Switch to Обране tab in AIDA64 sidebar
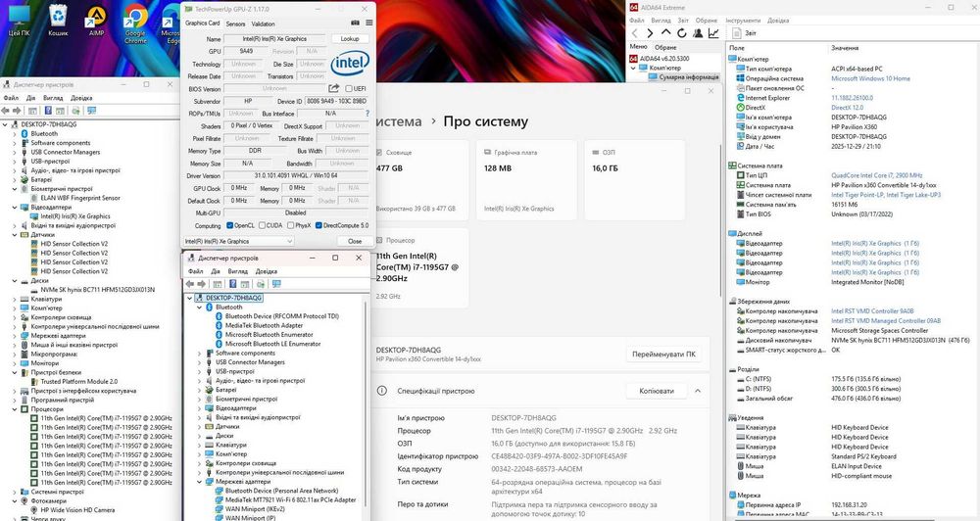This screenshot has width=980, height=521. pyautogui.click(x=665, y=47)
